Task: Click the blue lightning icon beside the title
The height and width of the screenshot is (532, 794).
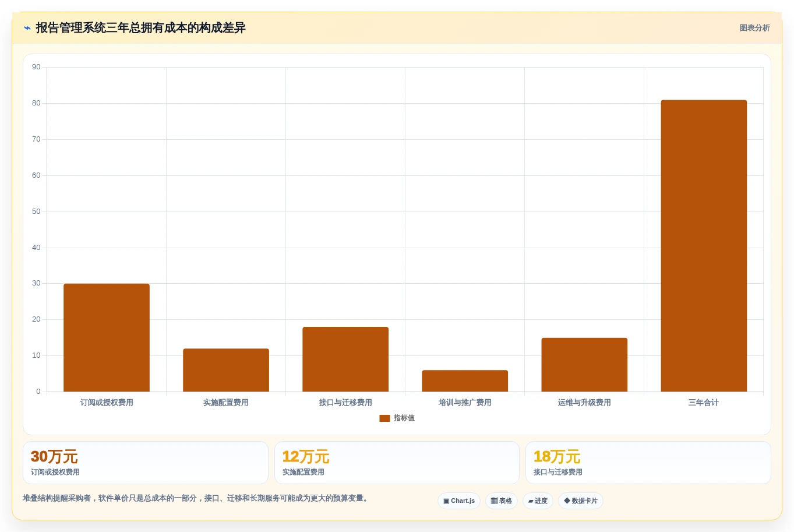Action: (x=27, y=28)
